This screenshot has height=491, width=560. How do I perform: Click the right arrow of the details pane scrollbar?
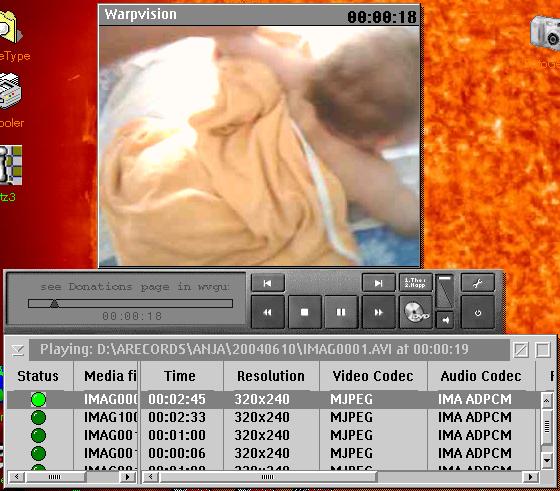530,477
